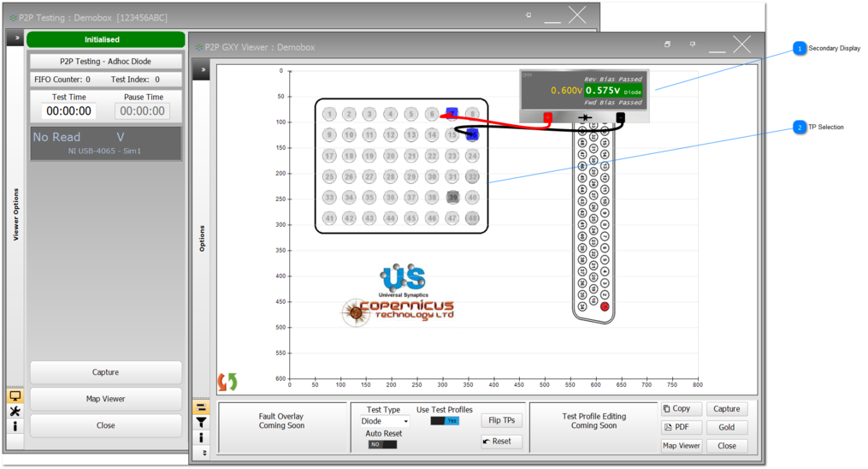Open the Test Type Diode dropdown
The height and width of the screenshot is (469, 868).
pyautogui.click(x=384, y=421)
